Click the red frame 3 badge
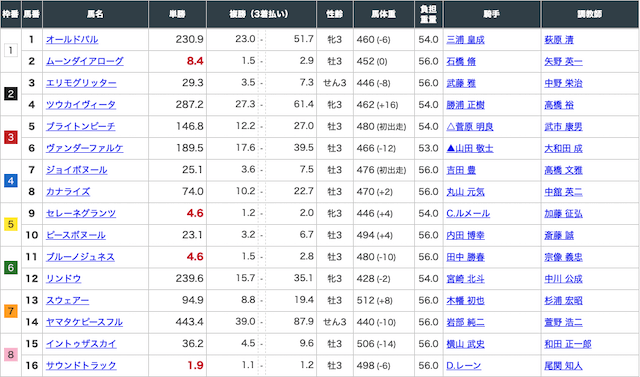The height and width of the screenshot is (377, 640). coord(11,137)
